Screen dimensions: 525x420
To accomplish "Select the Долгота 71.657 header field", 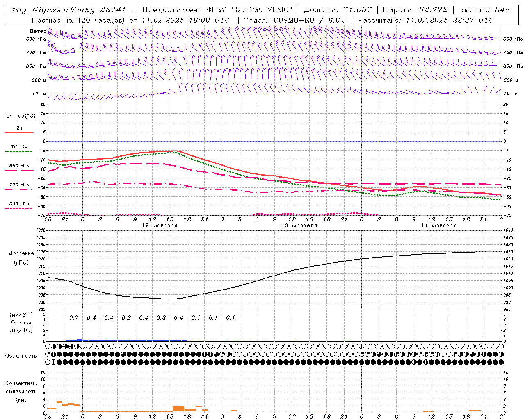I will click(x=338, y=10).
